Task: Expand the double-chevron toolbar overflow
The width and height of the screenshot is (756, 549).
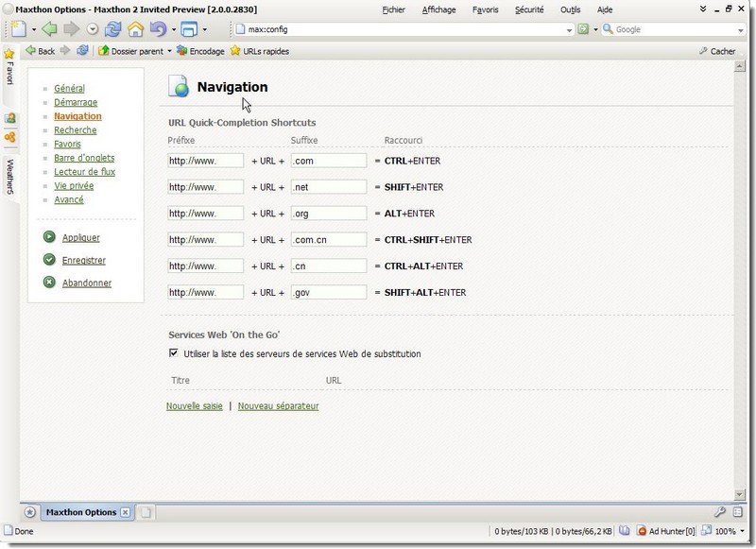Action: click(x=703, y=9)
